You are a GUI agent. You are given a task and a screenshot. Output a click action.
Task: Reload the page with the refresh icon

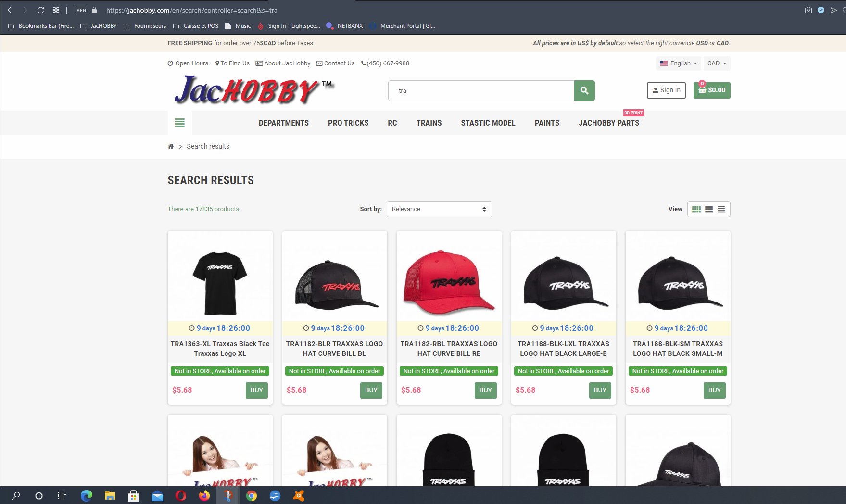click(40, 10)
